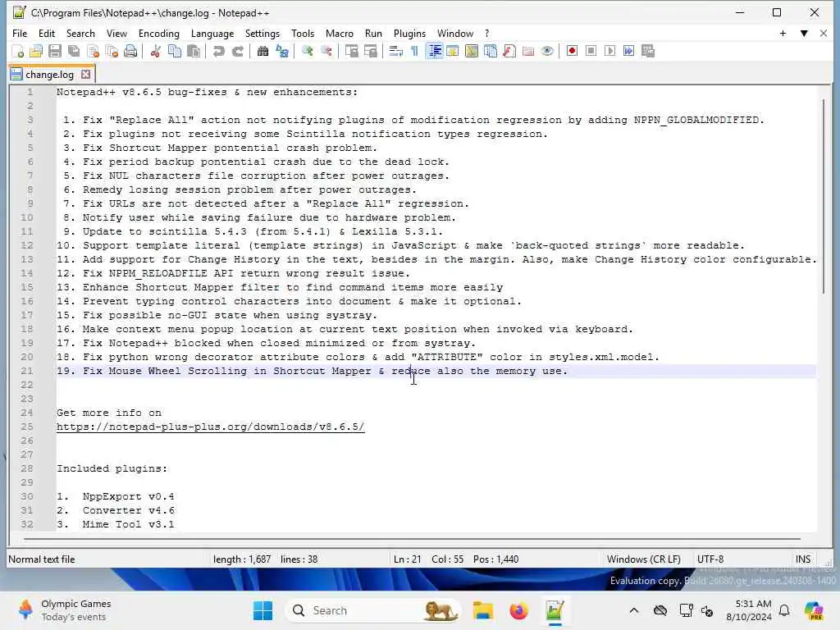Click the Save recorded macro icon

(x=648, y=52)
